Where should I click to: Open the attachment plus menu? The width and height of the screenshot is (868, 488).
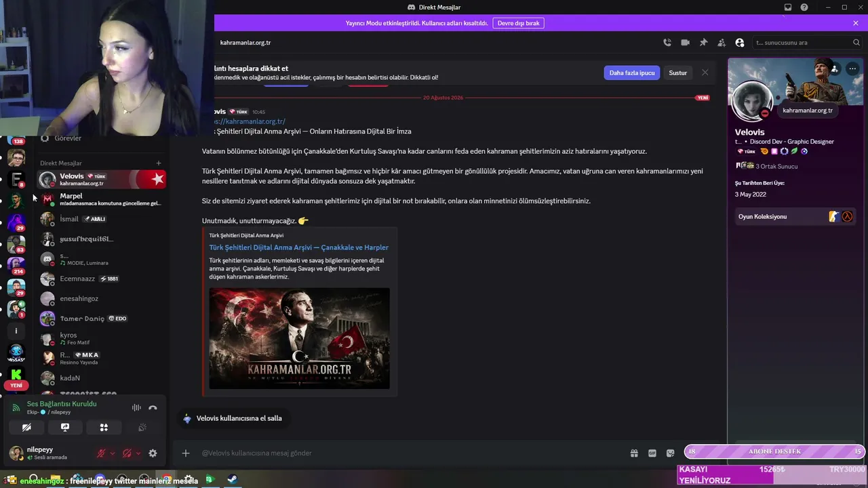point(186,453)
